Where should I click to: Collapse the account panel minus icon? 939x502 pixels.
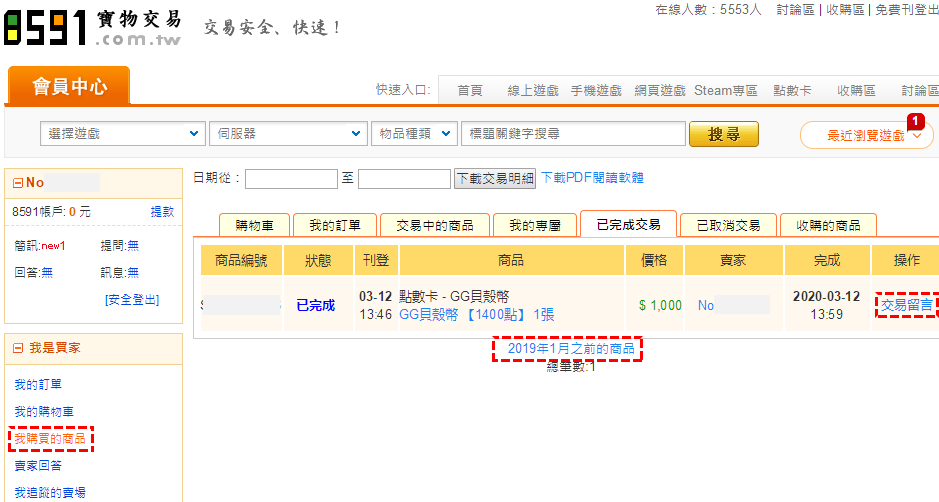pos(18,183)
